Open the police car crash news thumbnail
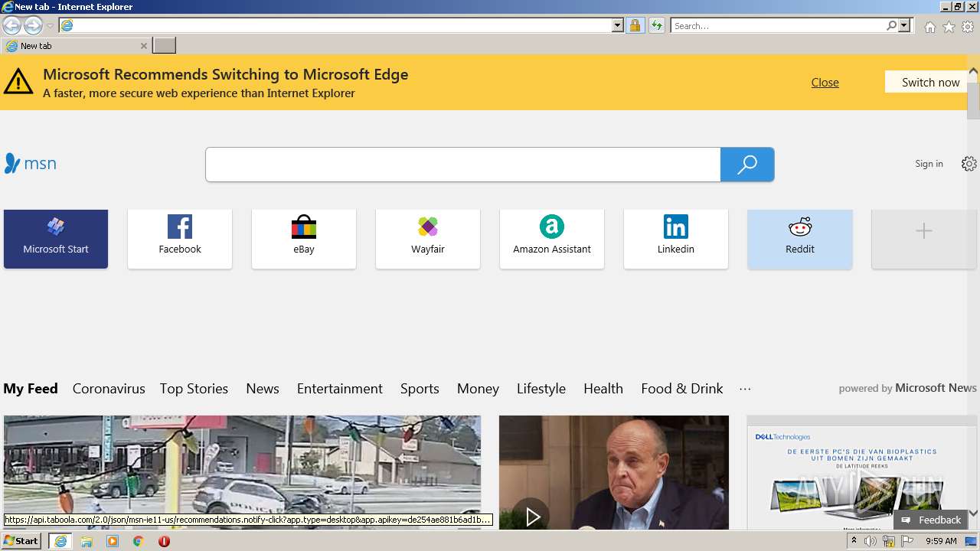The height and width of the screenshot is (551, 980). [x=242, y=472]
